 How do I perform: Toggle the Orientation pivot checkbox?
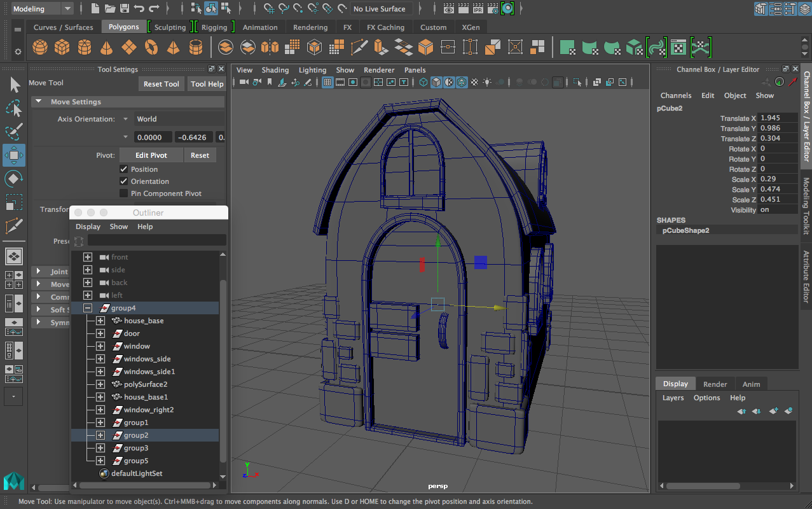click(124, 181)
